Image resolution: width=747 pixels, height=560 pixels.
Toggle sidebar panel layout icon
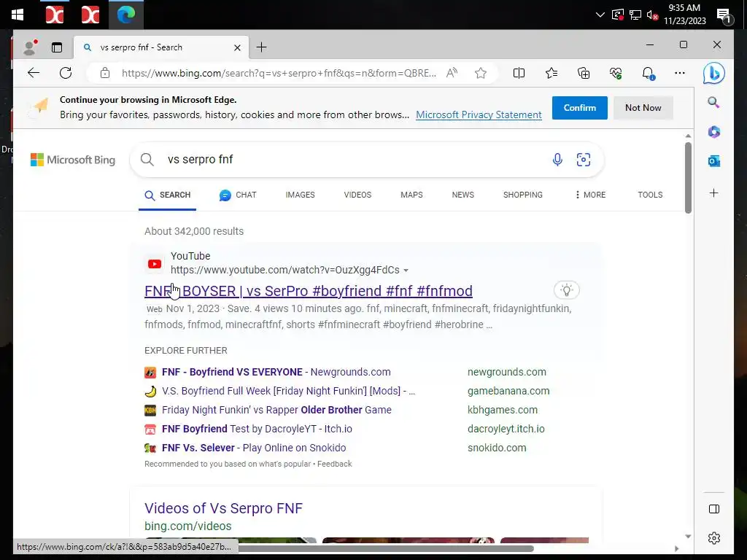(x=714, y=509)
